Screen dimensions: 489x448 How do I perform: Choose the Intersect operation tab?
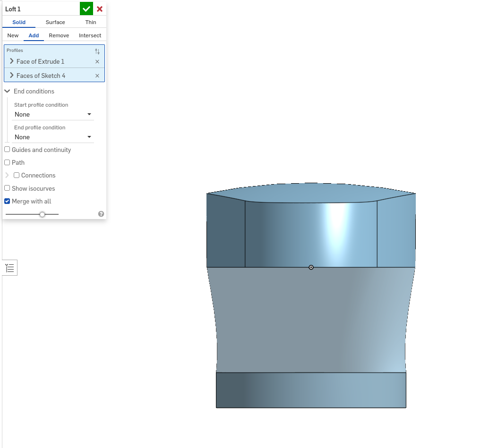[x=90, y=35]
